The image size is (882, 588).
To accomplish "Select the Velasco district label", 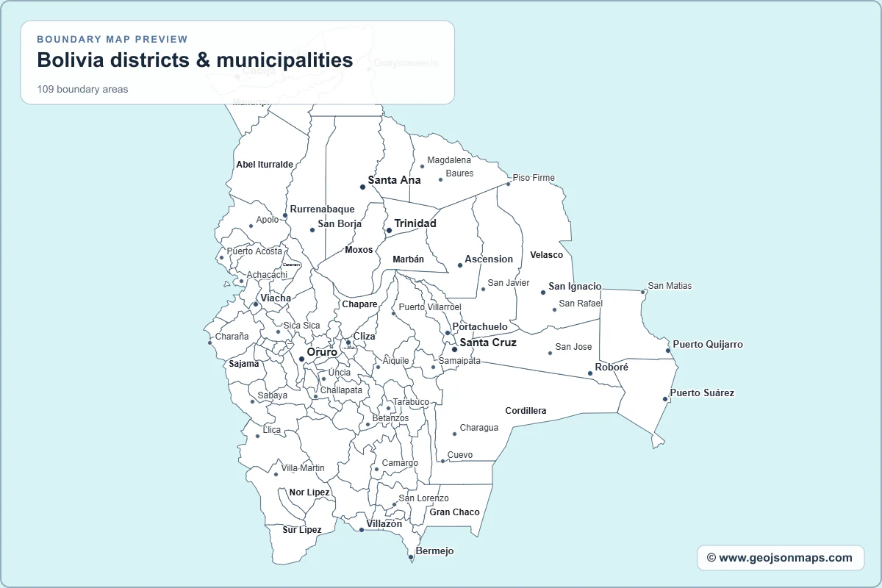I will 546,255.
